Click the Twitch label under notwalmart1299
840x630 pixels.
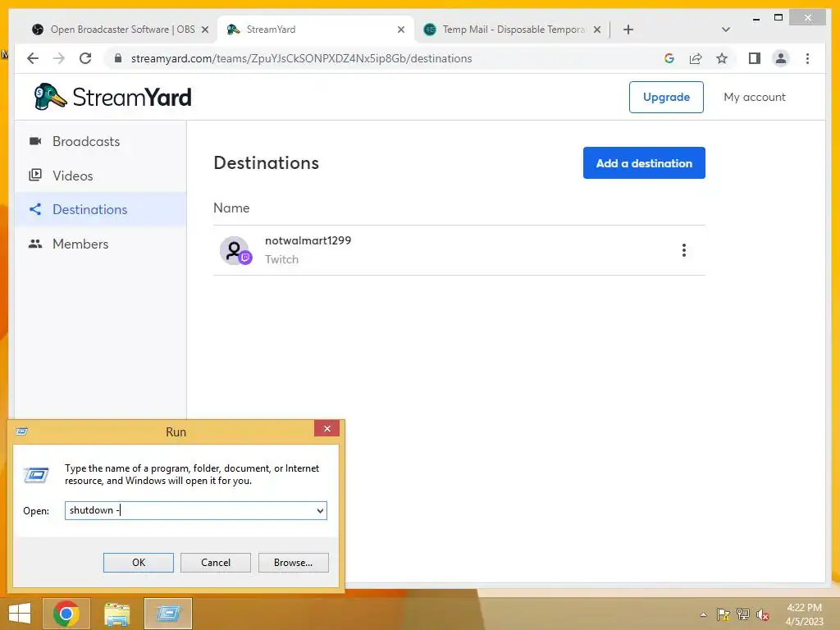[x=281, y=259]
